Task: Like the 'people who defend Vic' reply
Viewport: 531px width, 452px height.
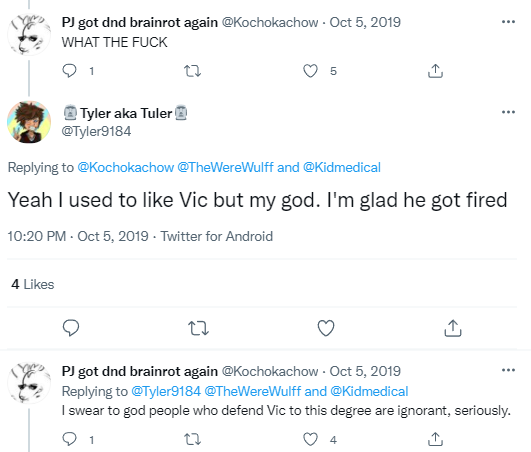Action: 310,439
